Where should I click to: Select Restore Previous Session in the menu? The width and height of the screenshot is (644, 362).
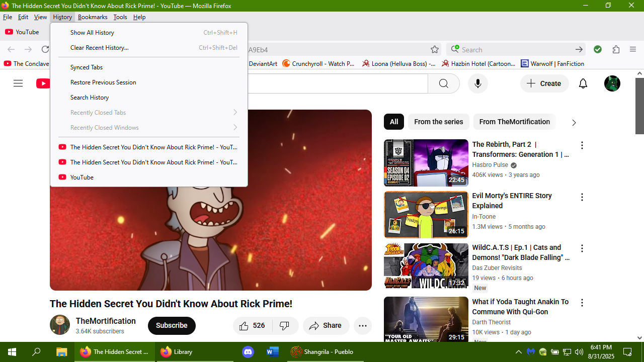pyautogui.click(x=103, y=82)
